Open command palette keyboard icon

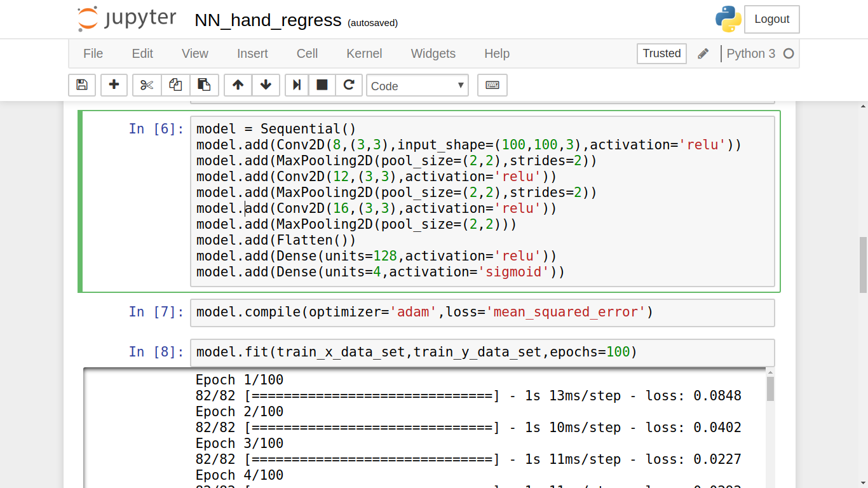coord(492,85)
